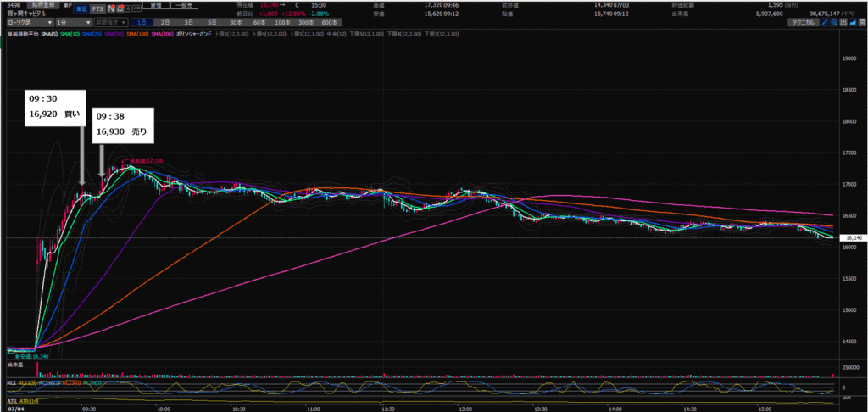Click the rightmost calculator-style icon
868x412 pixels.
[x=862, y=22]
